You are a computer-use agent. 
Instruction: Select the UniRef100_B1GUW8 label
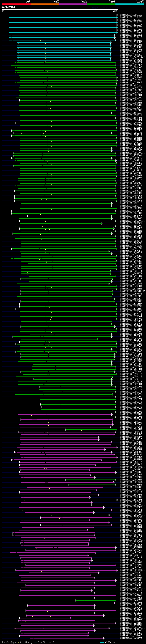(131, 42)
